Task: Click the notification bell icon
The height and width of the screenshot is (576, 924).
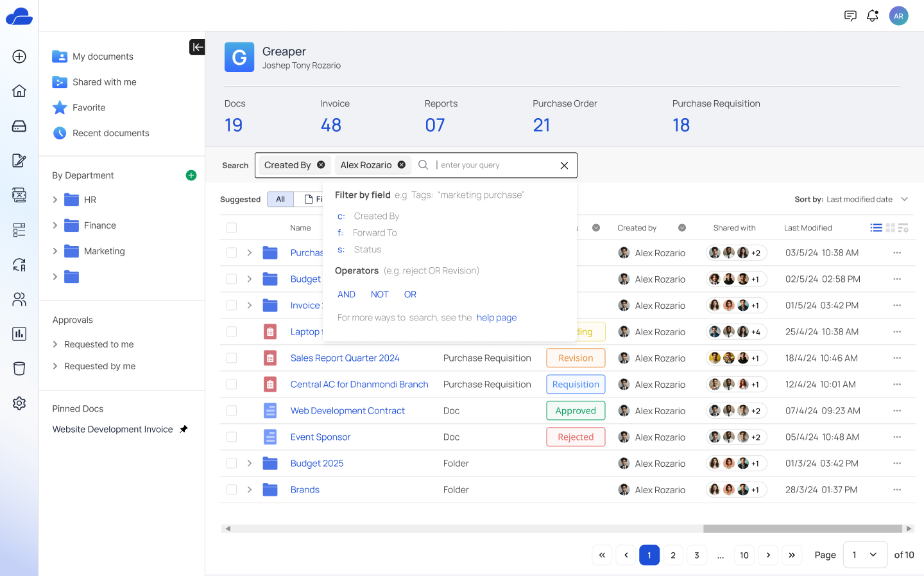Action: pos(872,16)
